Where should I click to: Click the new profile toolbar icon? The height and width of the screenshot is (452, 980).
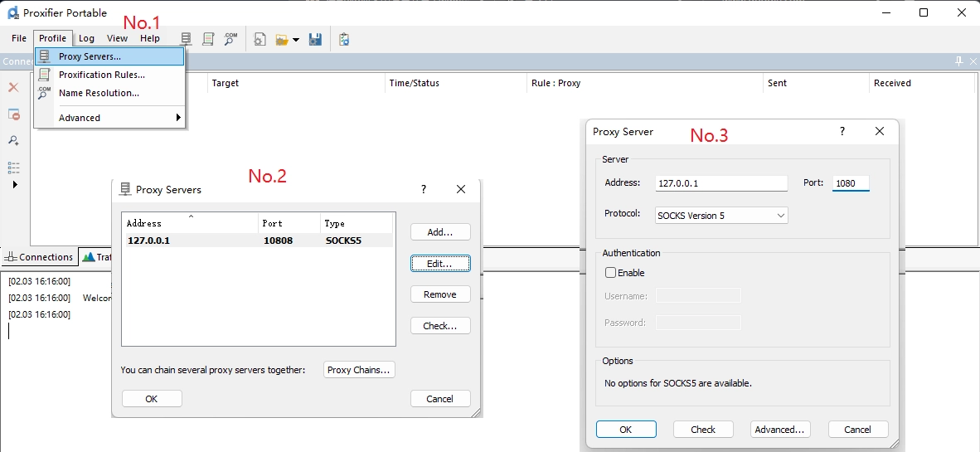260,39
